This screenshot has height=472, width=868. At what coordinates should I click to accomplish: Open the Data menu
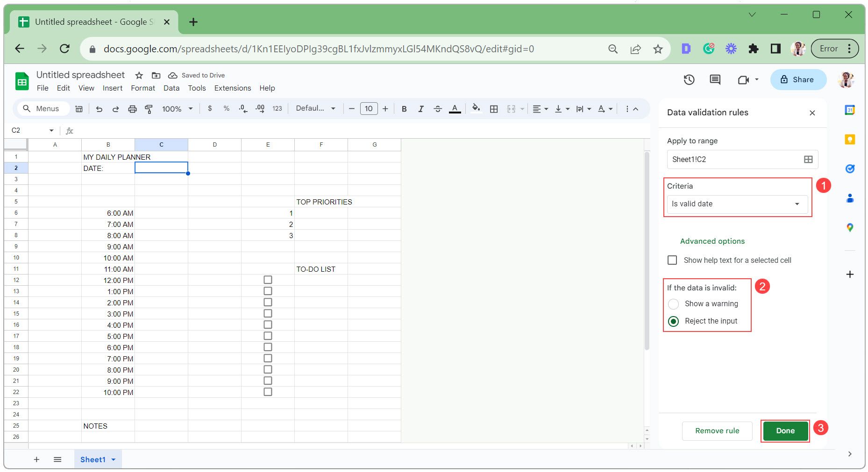tap(171, 88)
